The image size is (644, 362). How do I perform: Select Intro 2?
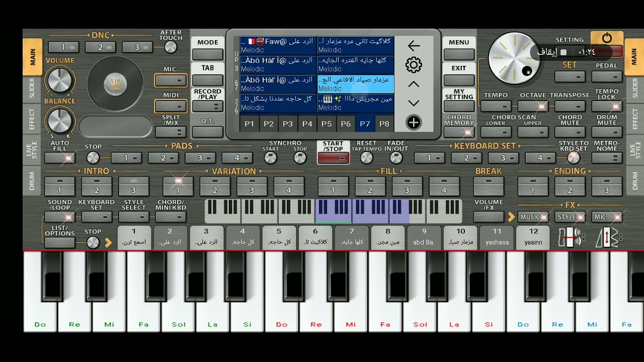pos(97,186)
